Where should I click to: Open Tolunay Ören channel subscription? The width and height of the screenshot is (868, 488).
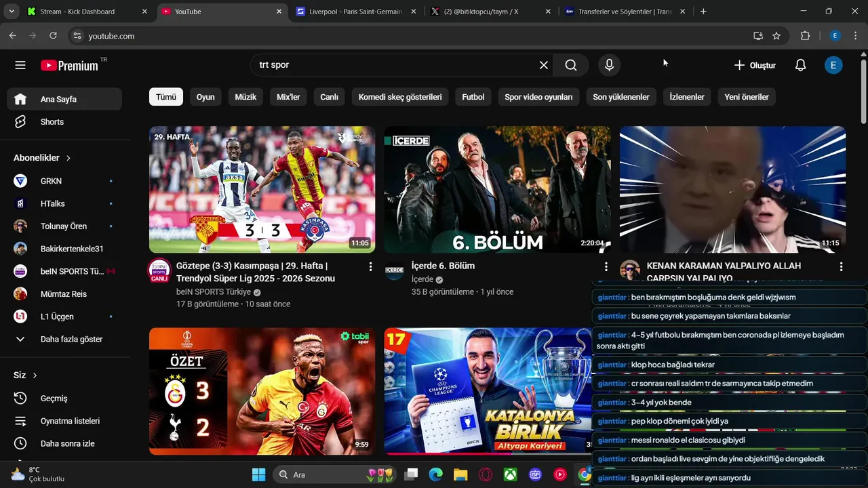(x=65, y=226)
